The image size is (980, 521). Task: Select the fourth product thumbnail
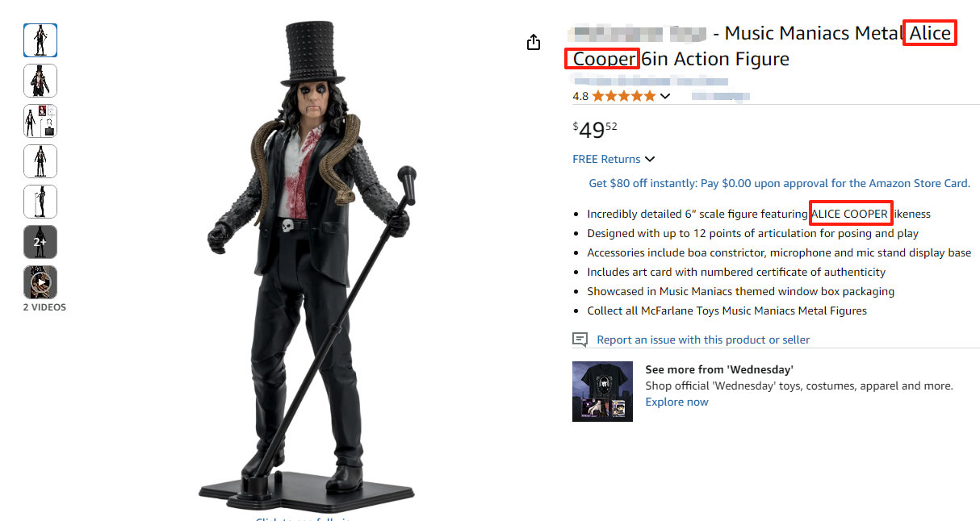40,161
